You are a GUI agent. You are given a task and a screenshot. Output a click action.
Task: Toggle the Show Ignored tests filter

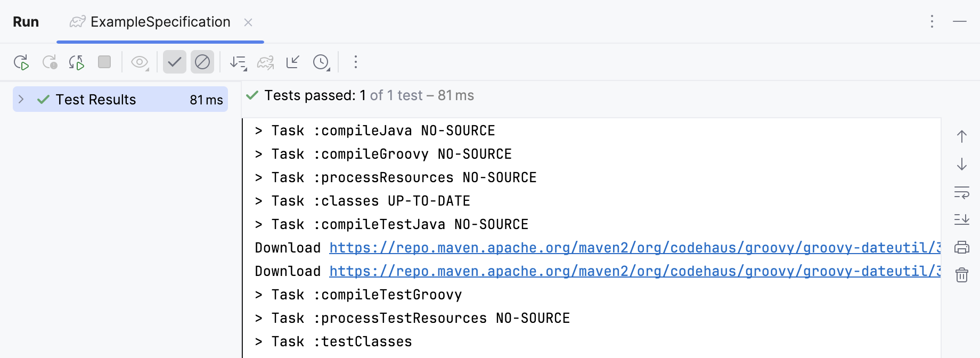pyautogui.click(x=202, y=62)
